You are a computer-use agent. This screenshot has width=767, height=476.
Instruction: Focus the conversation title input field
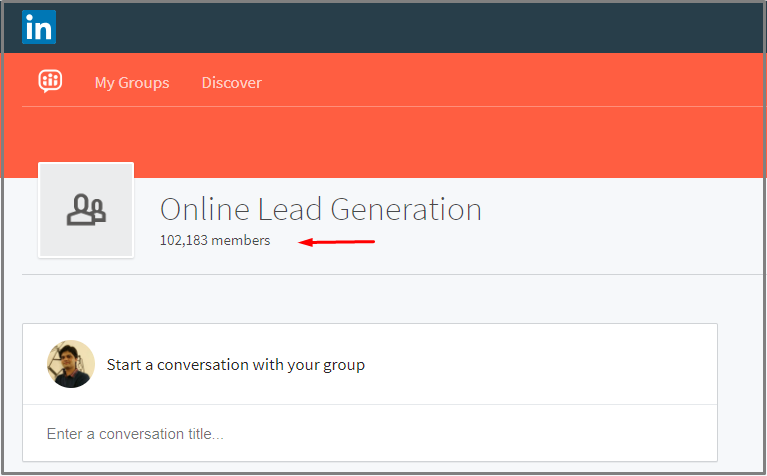coord(370,433)
